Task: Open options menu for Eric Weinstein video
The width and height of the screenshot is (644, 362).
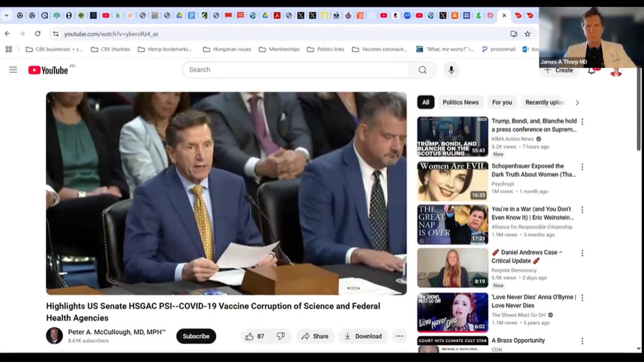Action: click(582, 210)
